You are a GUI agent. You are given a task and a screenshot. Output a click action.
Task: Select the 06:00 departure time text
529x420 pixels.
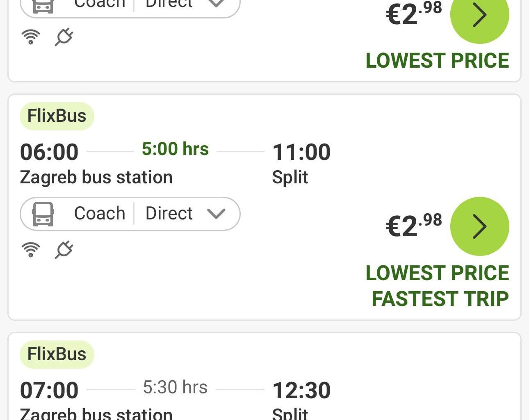click(x=49, y=152)
